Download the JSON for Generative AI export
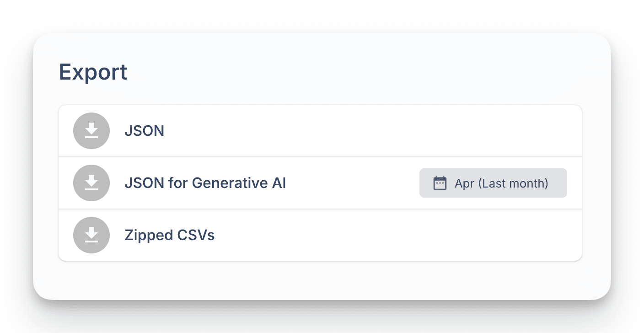644x333 pixels. [x=91, y=183]
